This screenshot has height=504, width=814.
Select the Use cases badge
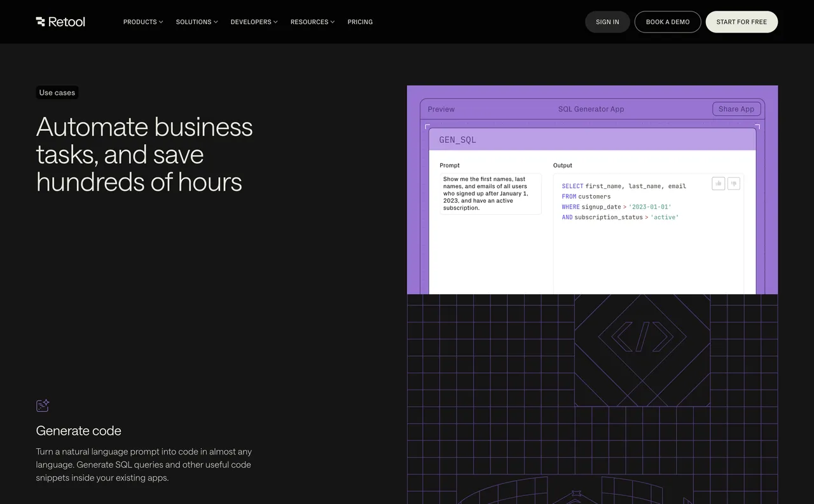click(x=57, y=92)
